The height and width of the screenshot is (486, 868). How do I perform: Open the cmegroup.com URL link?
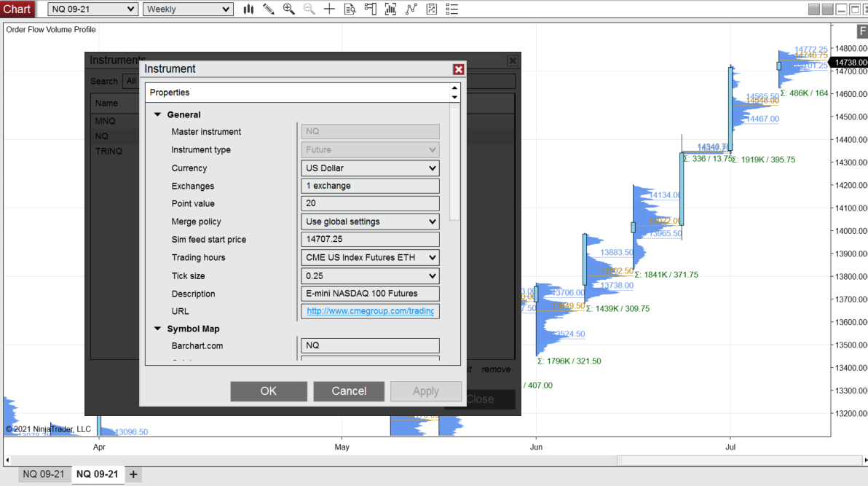click(371, 311)
